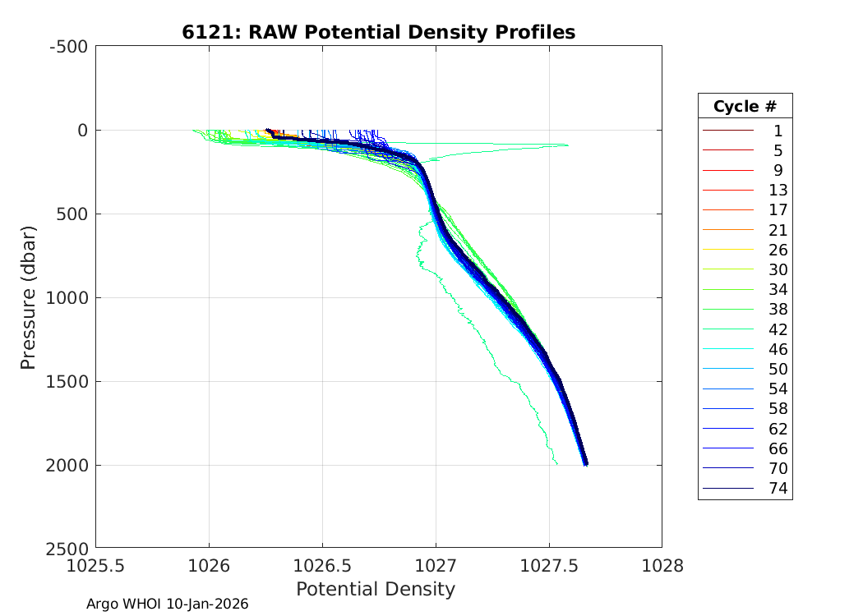Click the 1025.5 x-axis tick label
The width and height of the screenshot is (863, 616).
(96, 566)
